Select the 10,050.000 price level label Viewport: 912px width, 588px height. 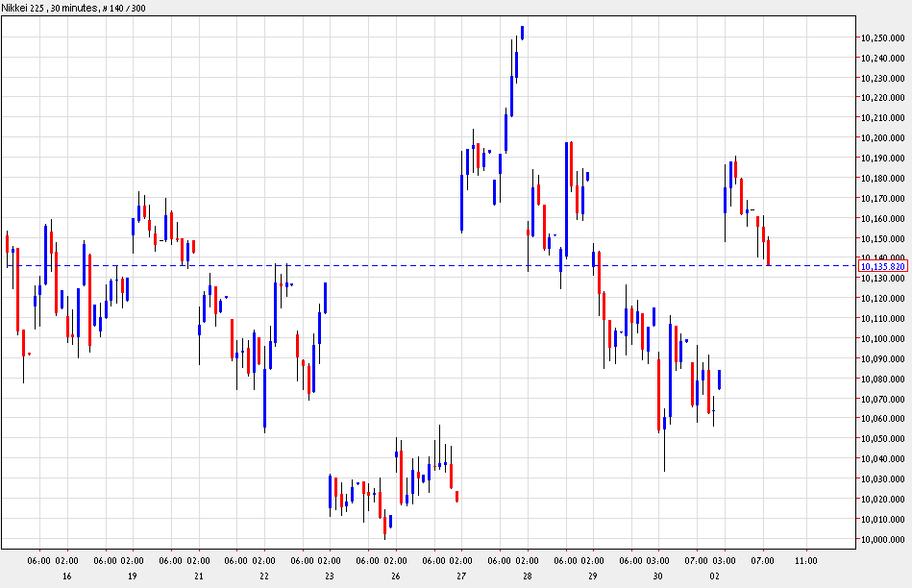(883, 438)
